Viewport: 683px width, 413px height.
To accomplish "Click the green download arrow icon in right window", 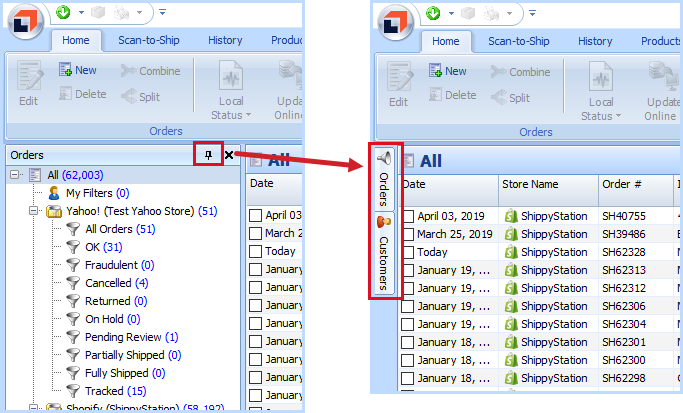I will coord(433,13).
